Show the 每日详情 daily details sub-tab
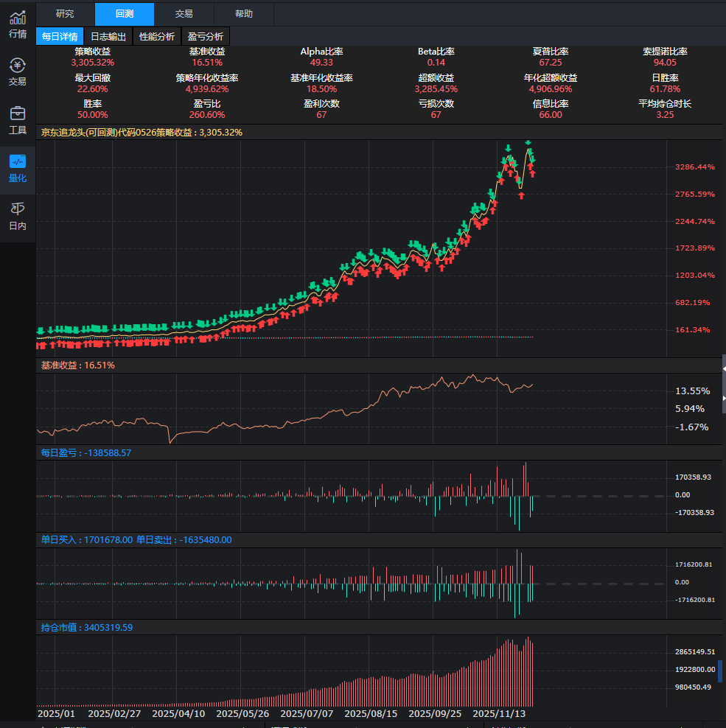 click(60, 36)
